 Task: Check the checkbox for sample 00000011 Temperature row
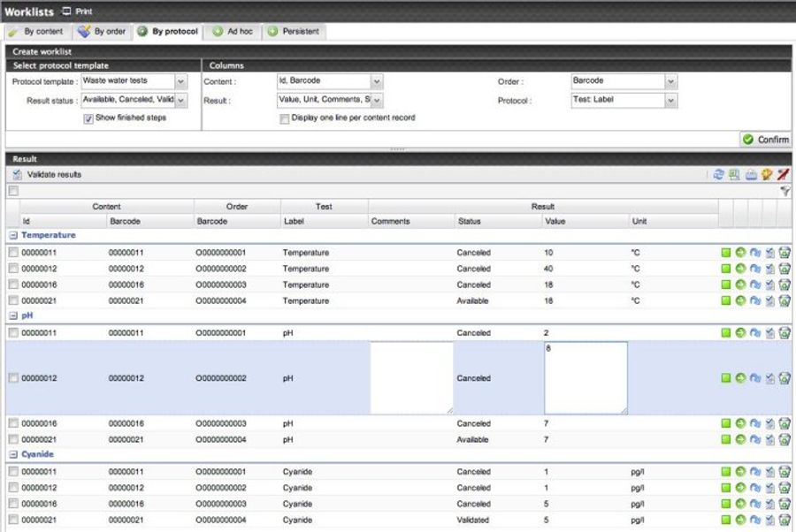pos(12,252)
